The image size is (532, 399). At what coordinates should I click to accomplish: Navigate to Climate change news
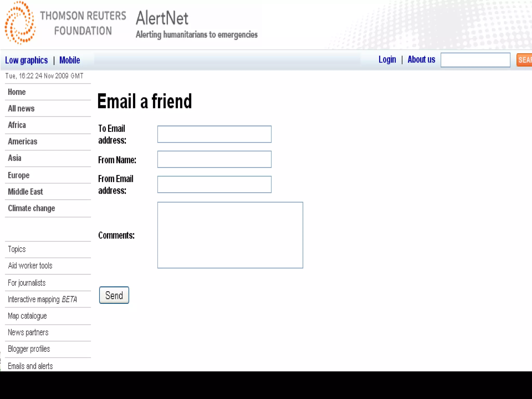[31, 208]
